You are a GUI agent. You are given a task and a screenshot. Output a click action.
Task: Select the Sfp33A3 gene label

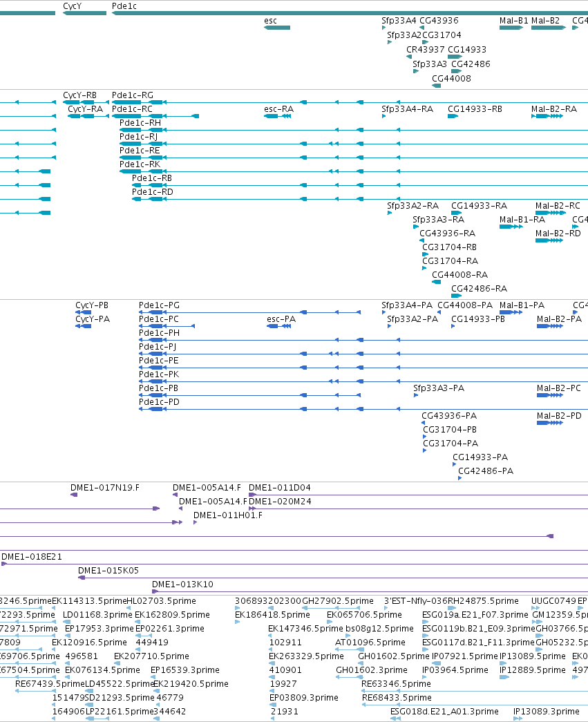[430, 64]
